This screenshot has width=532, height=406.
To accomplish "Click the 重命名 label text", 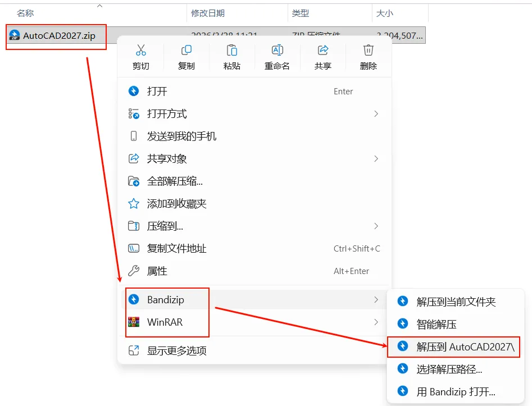I will coord(277,66).
